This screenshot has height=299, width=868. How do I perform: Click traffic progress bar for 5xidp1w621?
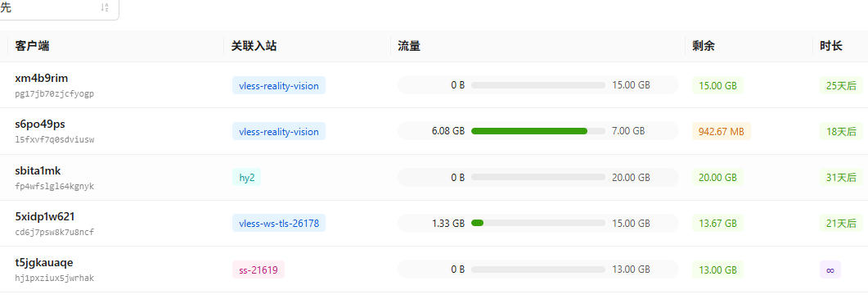538,223
